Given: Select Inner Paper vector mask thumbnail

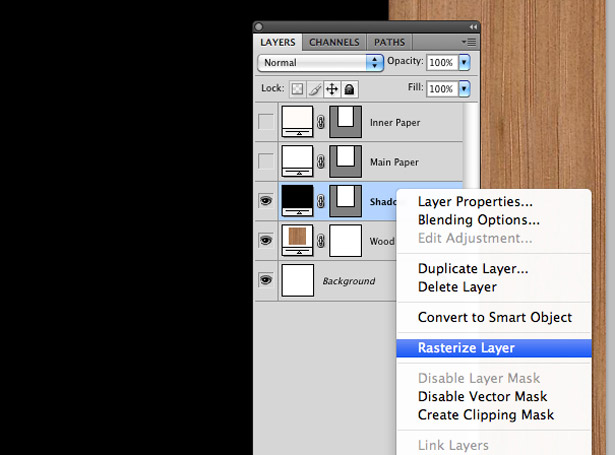Looking at the screenshot, I should tap(345, 122).
